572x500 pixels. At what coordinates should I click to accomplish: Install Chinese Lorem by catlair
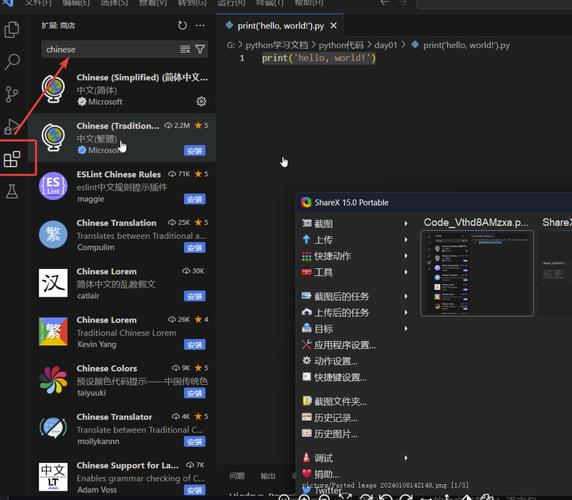tap(195, 296)
